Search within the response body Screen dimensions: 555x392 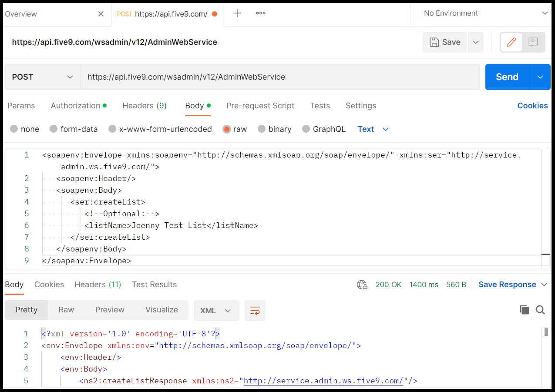[540, 310]
